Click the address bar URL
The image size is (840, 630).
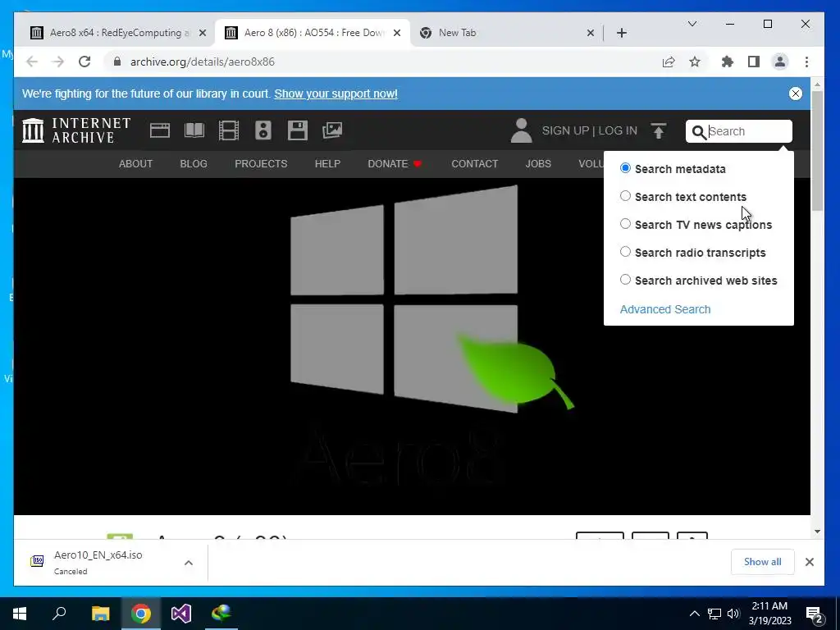[203, 62]
